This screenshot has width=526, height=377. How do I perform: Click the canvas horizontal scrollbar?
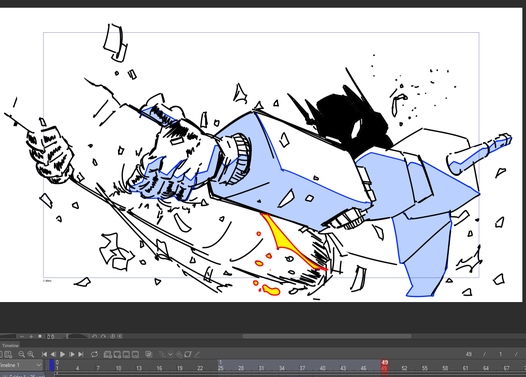327,336
